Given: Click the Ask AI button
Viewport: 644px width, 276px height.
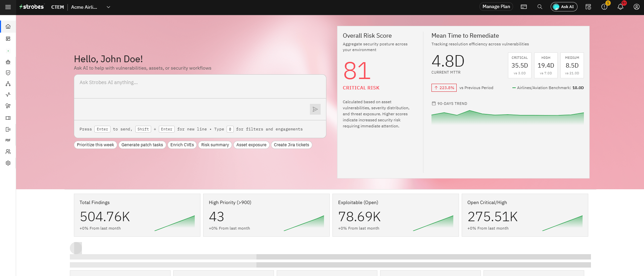Looking at the screenshot, I should click(564, 7).
